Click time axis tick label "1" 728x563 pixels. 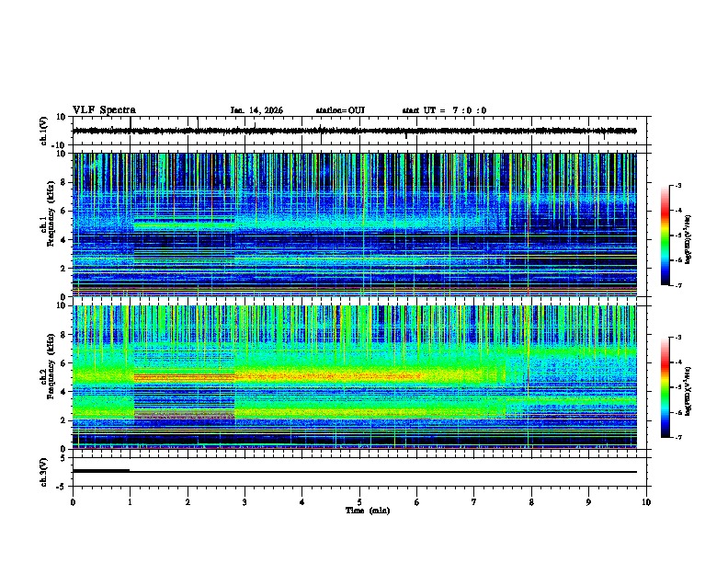[x=130, y=502]
